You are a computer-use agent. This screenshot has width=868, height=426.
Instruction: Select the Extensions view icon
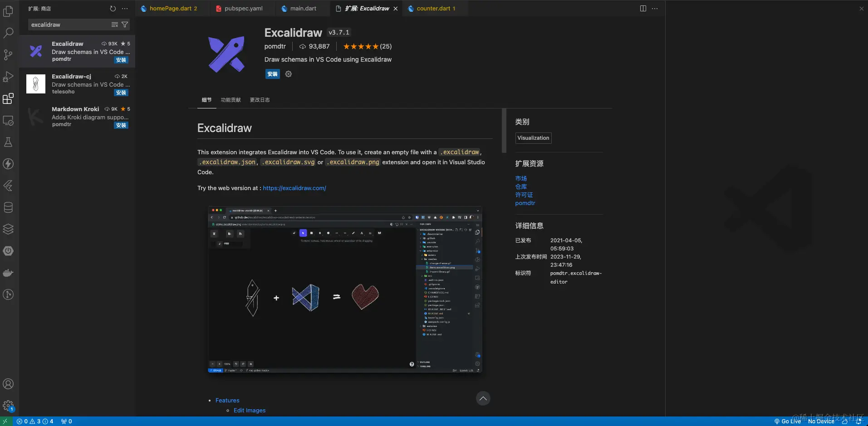click(x=8, y=98)
